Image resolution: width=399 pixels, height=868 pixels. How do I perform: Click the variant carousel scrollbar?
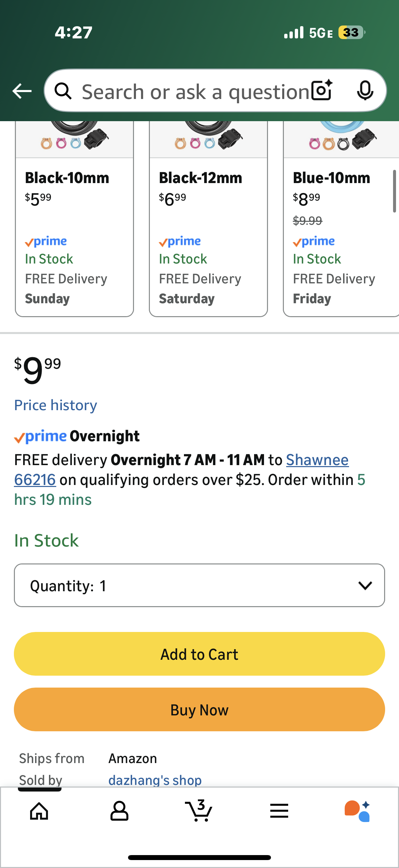(x=394, y=191)
